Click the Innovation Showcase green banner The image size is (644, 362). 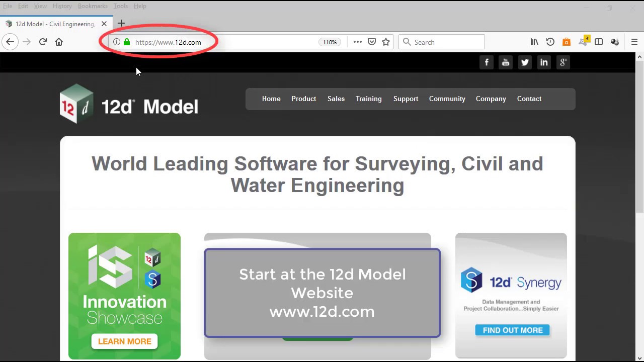pyautogui.click(x=124, y=296)
